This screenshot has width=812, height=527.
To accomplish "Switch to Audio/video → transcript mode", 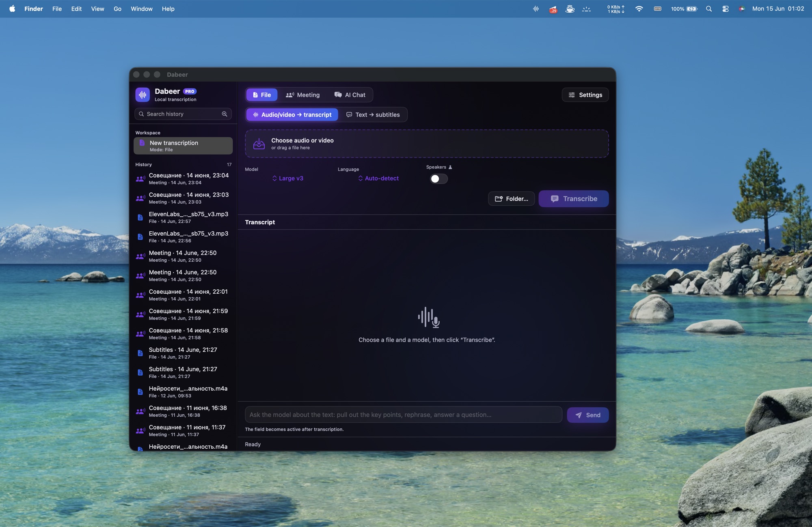I will (292, 115).
